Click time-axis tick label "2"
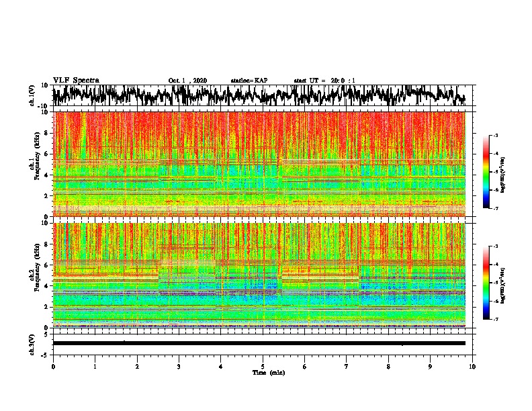 [x=137, y=367]
